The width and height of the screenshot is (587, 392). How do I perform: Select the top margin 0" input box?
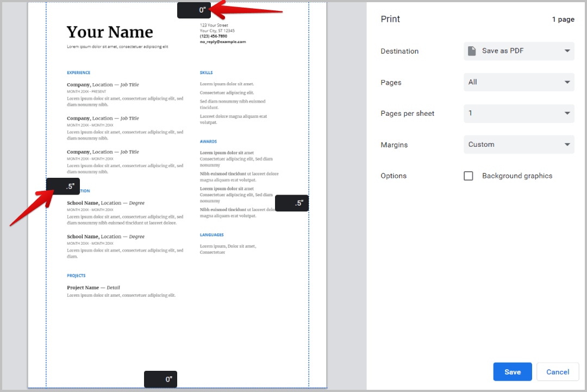(x=194, y=10)
